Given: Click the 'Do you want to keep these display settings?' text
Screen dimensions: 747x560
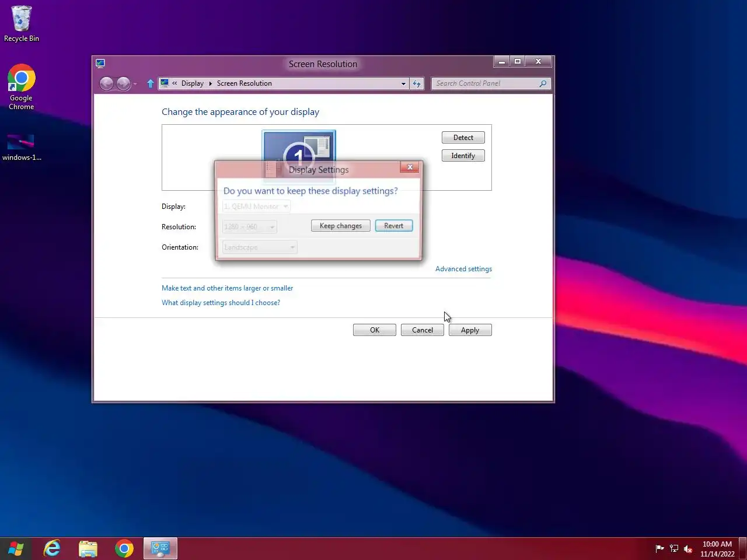Looking at the screenshot, I should point(310,191).
